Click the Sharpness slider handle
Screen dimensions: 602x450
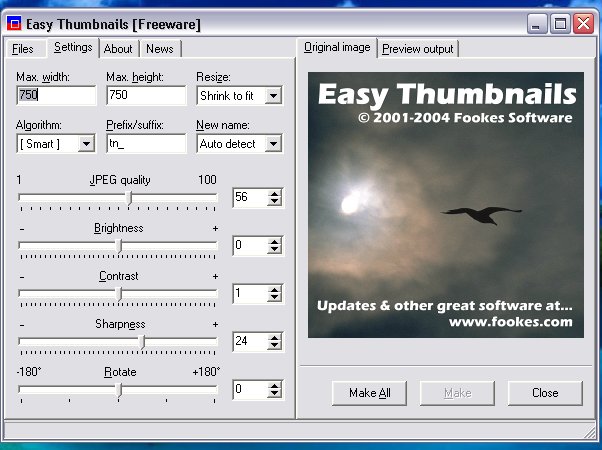pyautogui.click(x=142, y=342)
